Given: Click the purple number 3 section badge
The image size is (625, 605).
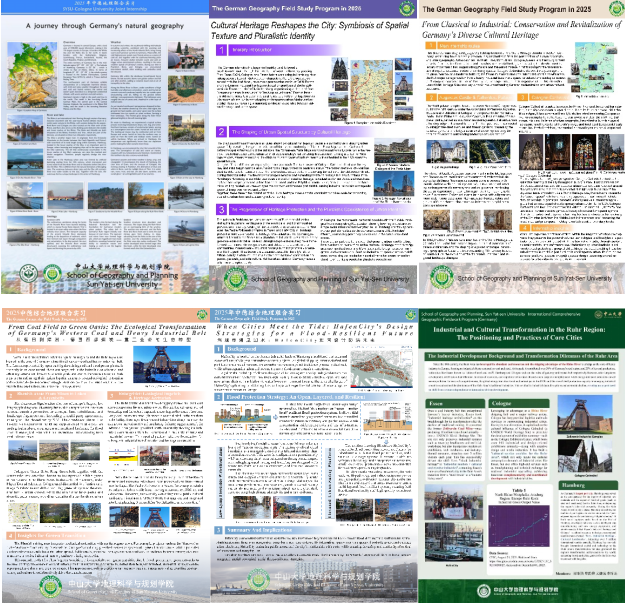Looking at the screenshot, I should click(220, 208).
